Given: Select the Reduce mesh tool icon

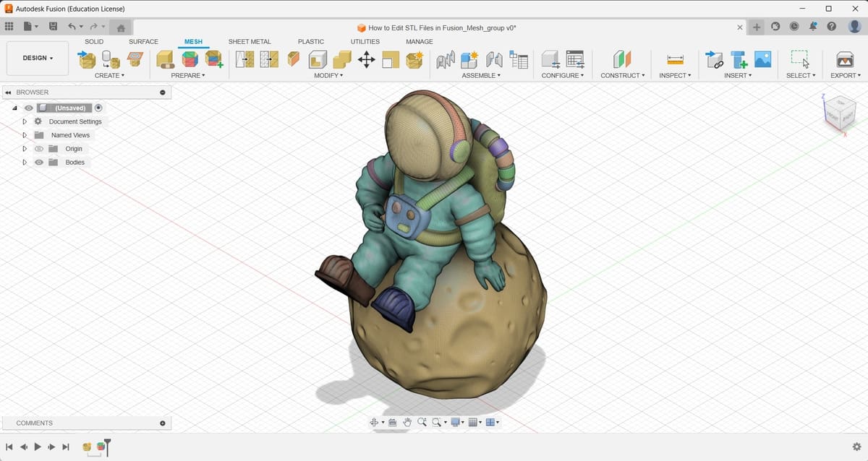Looking at the screenshot, I should coord(269,59).
